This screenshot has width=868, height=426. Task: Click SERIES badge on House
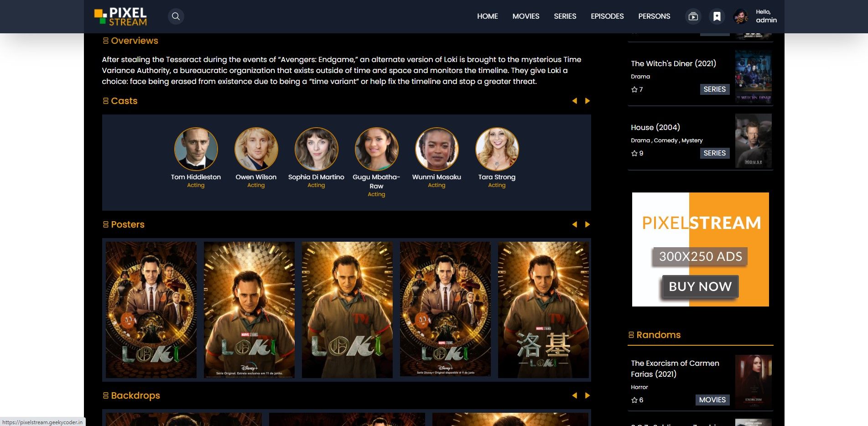[715, 153]
